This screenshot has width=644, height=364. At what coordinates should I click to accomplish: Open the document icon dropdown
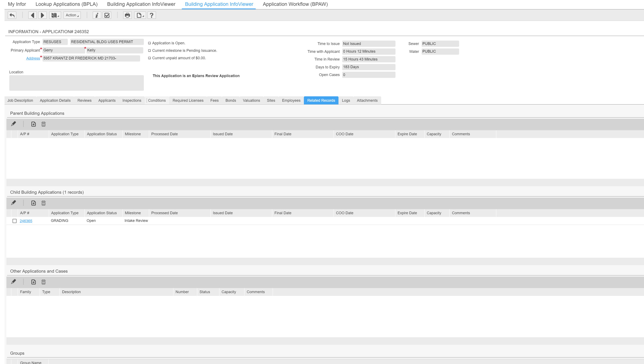click(x=140, y=15)
